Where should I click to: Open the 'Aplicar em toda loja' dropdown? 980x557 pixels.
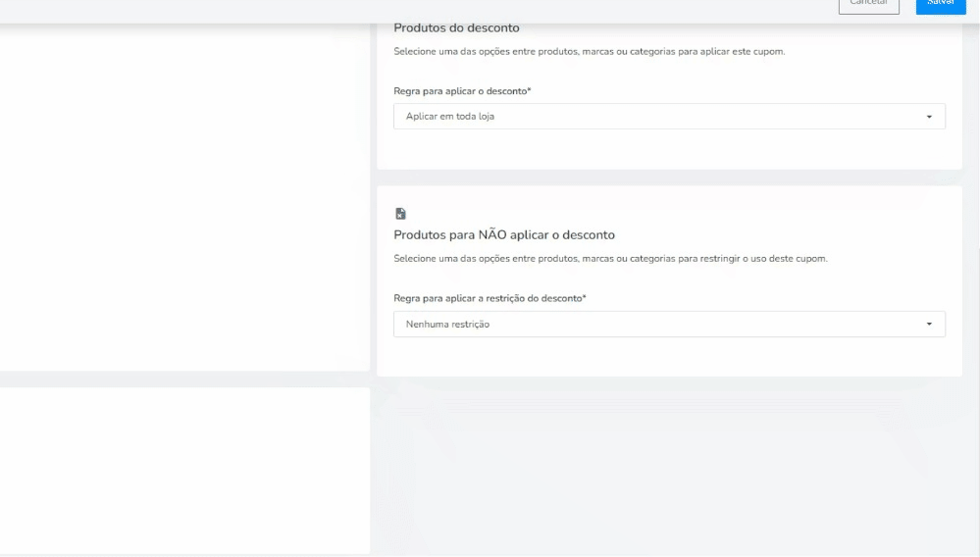tap(669, 116)
